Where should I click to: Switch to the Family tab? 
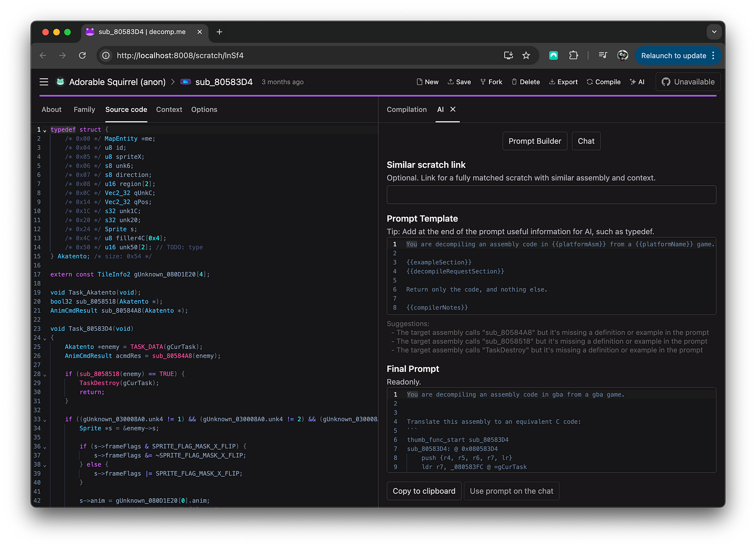coord(84,109)
